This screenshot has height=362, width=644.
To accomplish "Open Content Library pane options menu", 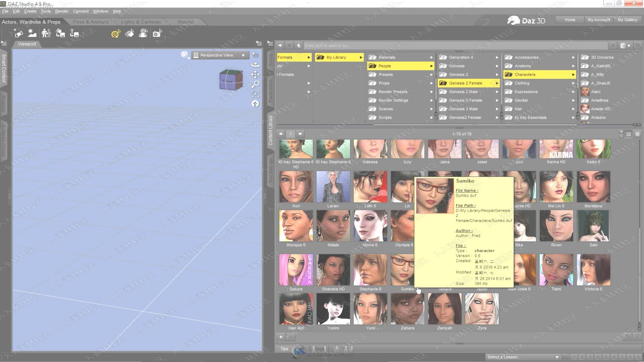I will click(270, 44).
